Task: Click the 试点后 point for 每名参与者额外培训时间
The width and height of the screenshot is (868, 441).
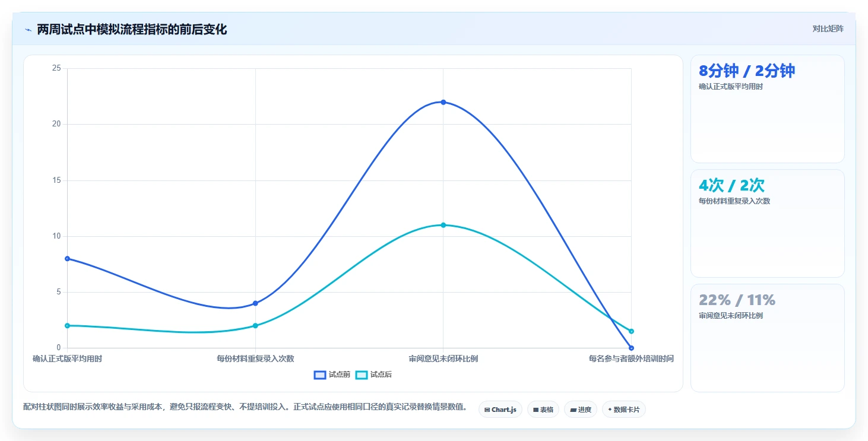Action: (631, 331)
